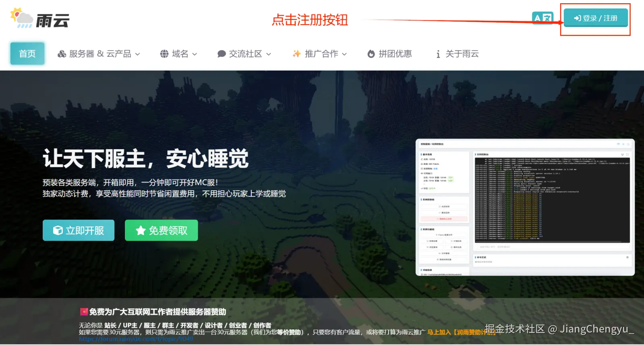Screen dimensions: 644x345
Task: Expand the 交流社区 dropdown chevron
Action: click(x=269, y=54)
